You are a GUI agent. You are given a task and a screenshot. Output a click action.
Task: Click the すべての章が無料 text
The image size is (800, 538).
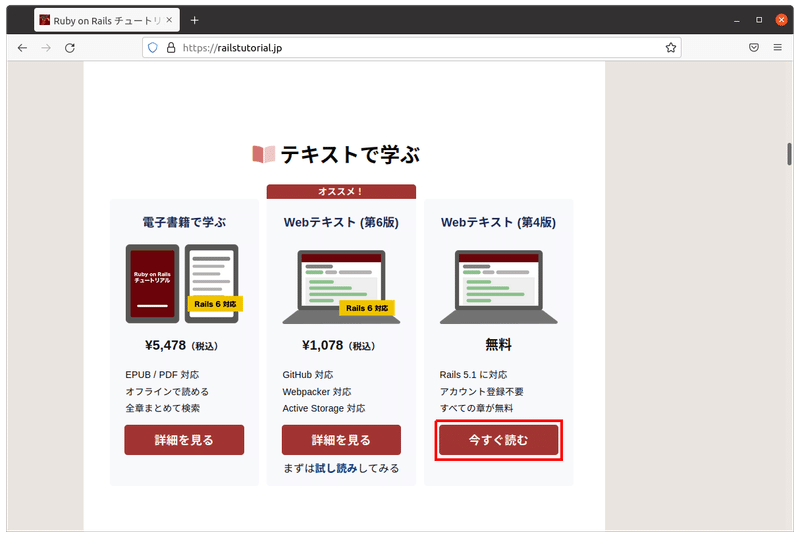(x=477, y=408)
